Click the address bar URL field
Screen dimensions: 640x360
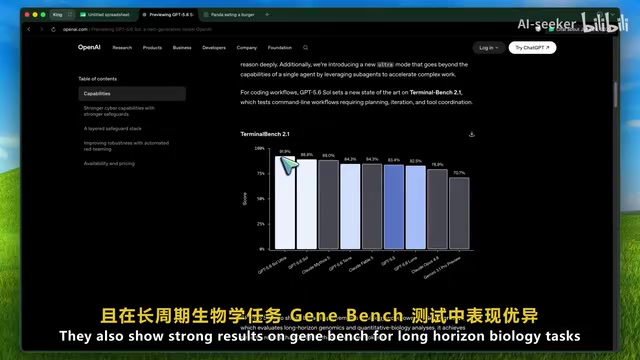pyautogui.click(x=137, y=29)
